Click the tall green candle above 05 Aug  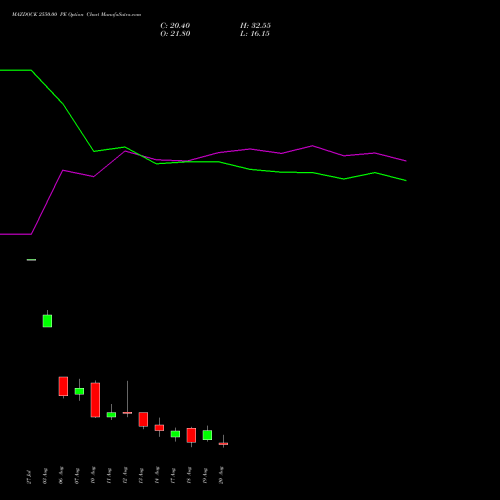coord(47,321)
